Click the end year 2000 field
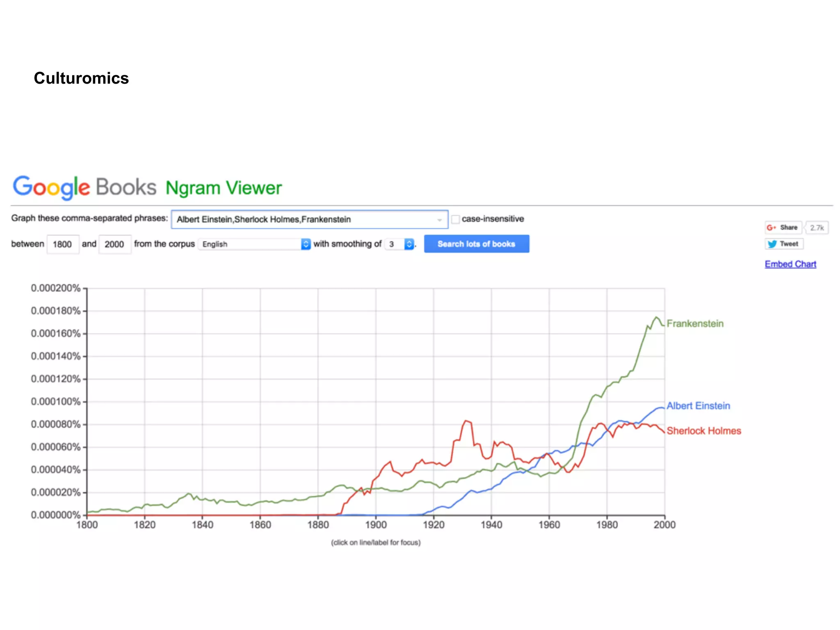The image size is (840, 630). (x=114, y=244)
